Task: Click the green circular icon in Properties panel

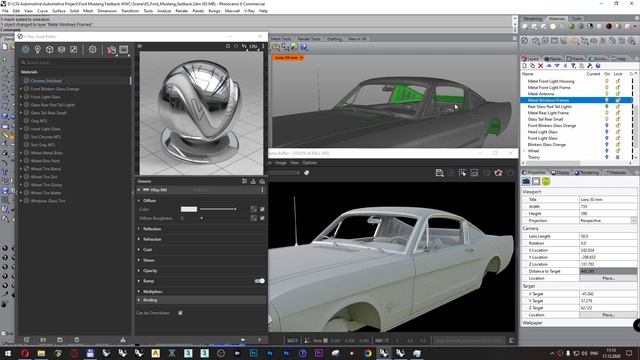Action: (546, 181)
